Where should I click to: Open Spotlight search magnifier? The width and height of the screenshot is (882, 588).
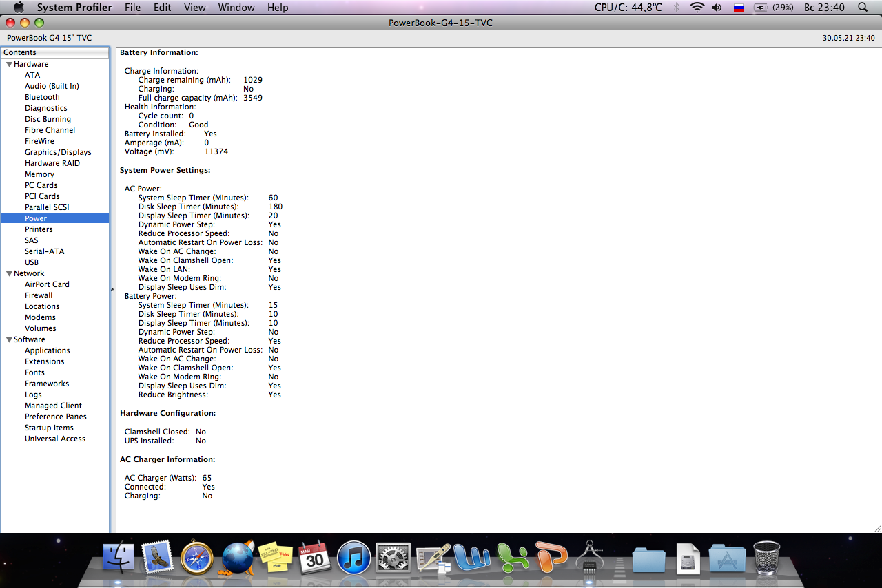click(863, 8)
